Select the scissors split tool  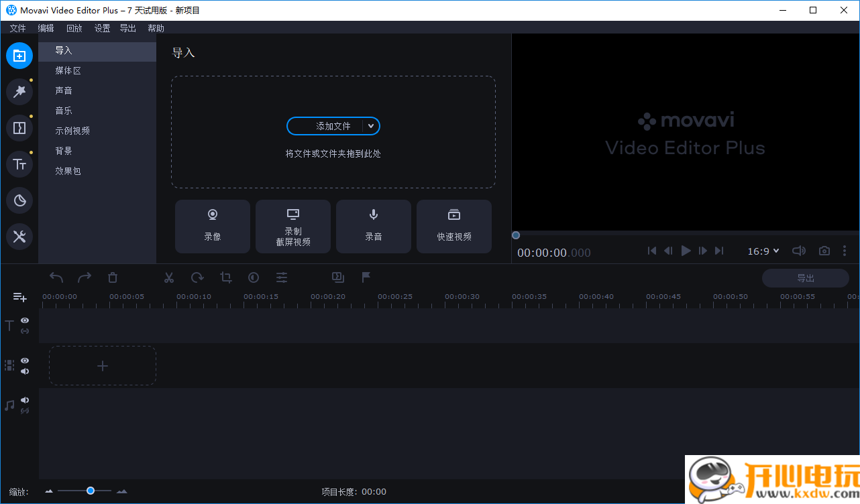[x=169, y=277]
